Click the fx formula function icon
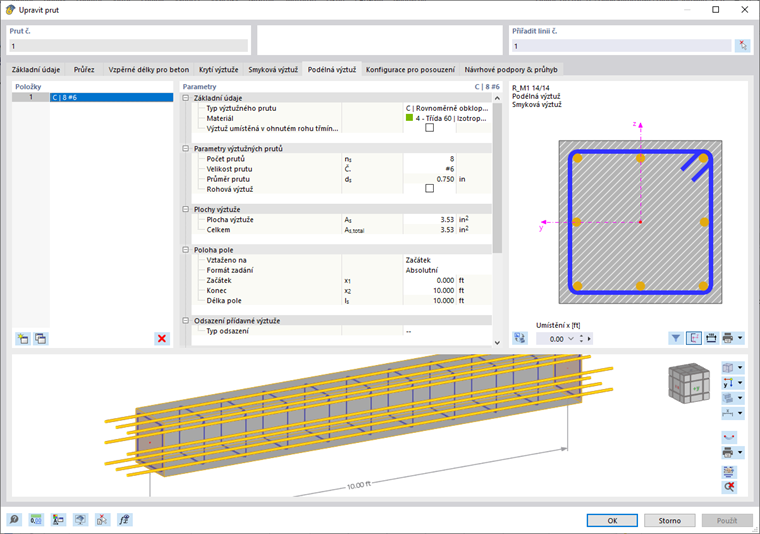Screen dimensions: 760x534 [x=125, y=520]
